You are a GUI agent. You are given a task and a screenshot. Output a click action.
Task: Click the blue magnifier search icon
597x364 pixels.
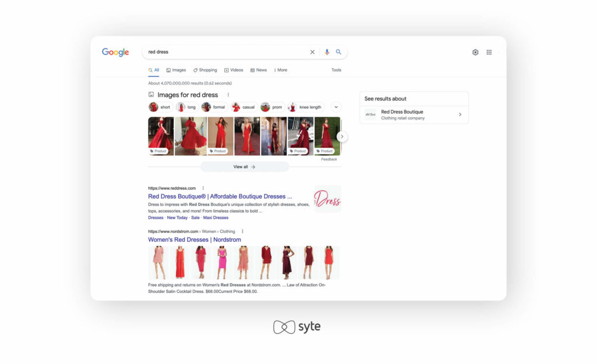tap(339, 52)
